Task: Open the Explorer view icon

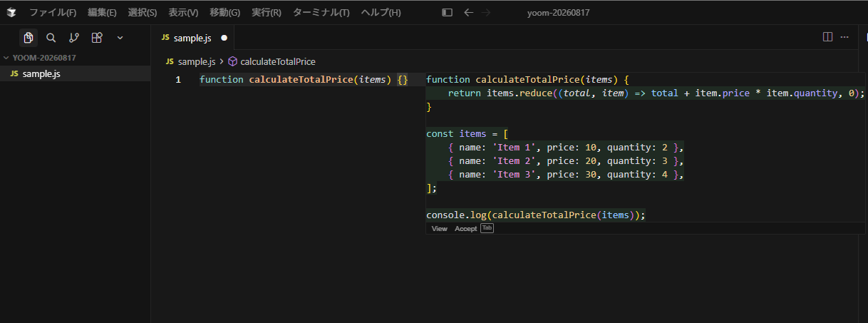Action: pos(29,38)
